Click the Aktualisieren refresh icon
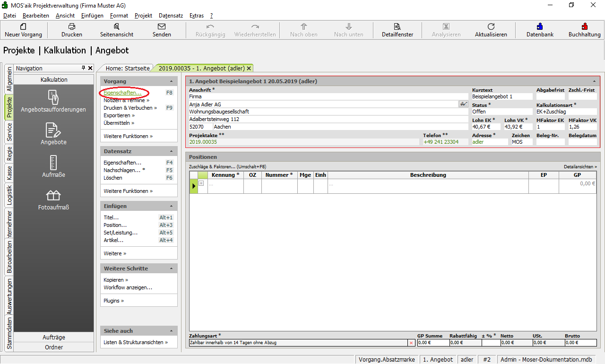The width and height of the screenshot is (605, 364). [x=491, y=27]
